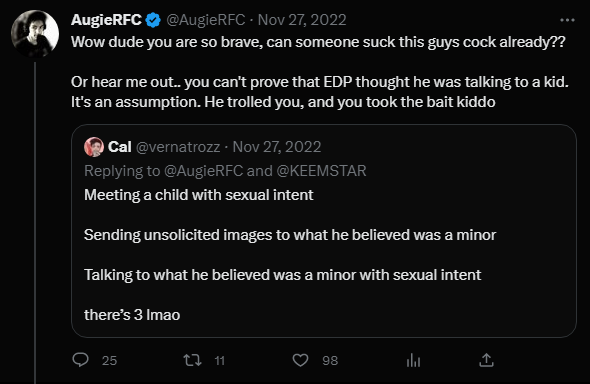Click the 11 retweets count
Viewport: 590px width, 384px height.
click(x=220, y=360)
